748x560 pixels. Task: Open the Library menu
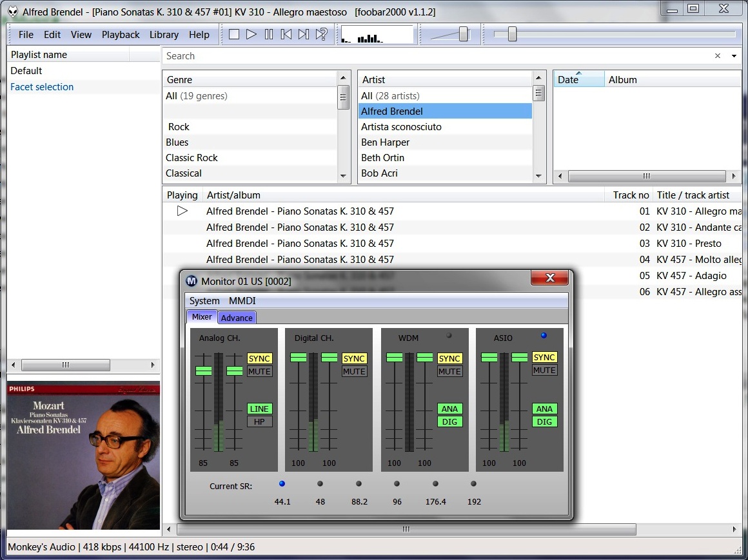pyautogui.click(x=164, y=34)
